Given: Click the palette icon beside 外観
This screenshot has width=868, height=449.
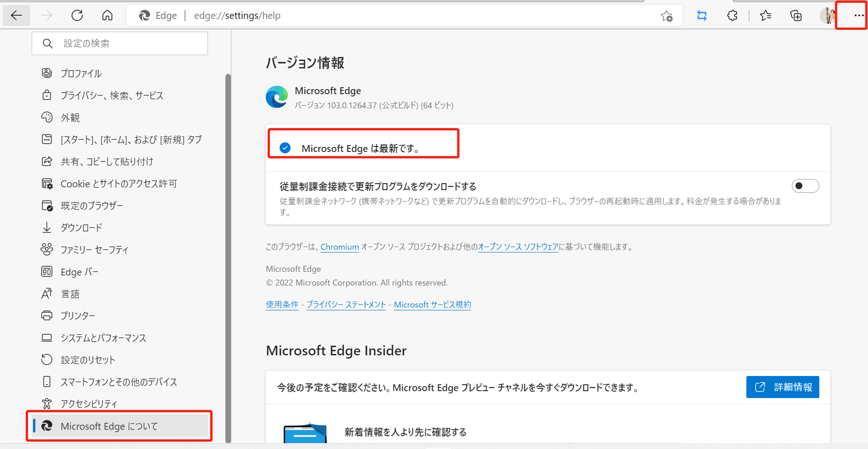Looking at the screenshot, I should click(x=47, y=117).
